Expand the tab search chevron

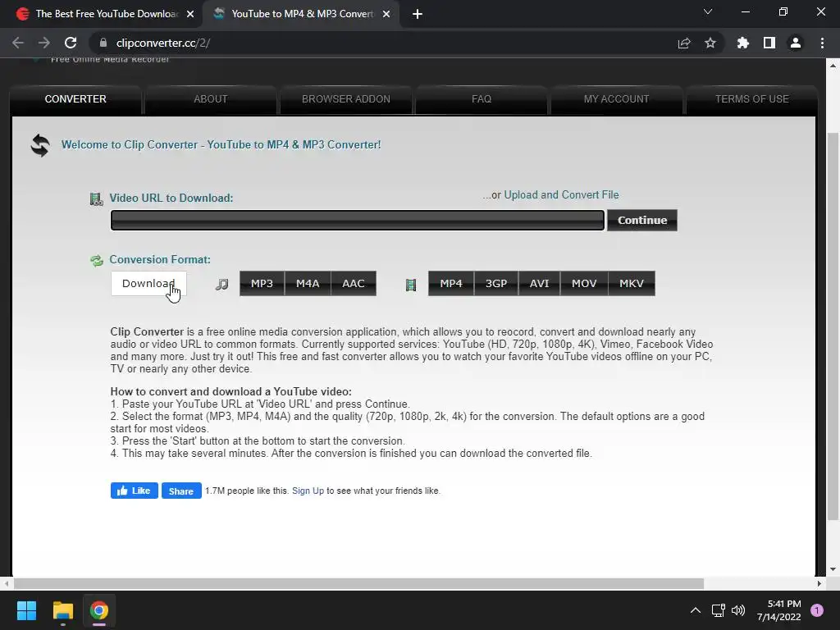click(708, 11)
